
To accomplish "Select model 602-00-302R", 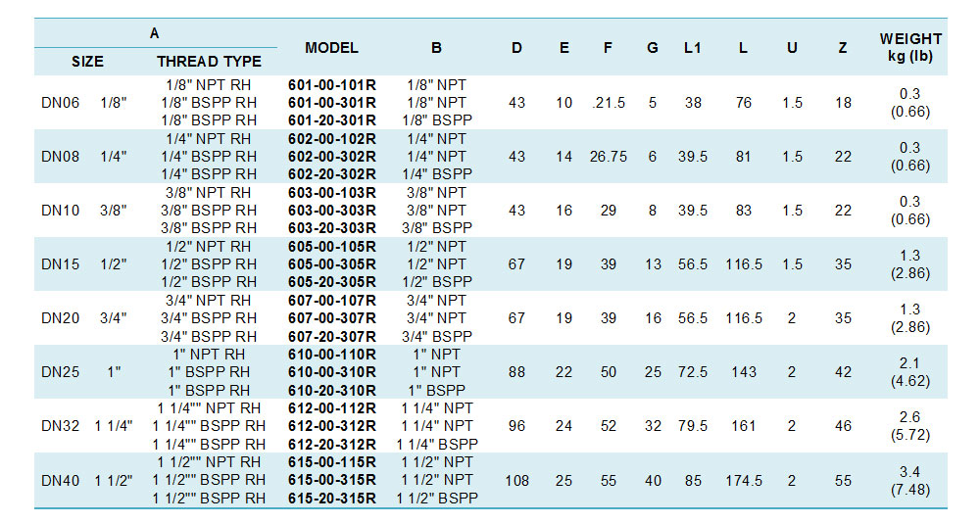I will tap(332, 156).
